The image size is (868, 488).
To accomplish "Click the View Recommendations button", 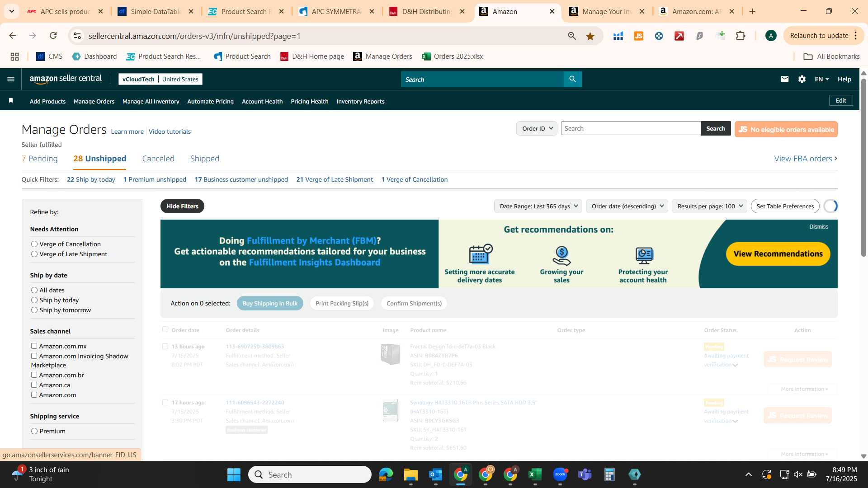I will (778, 254).
